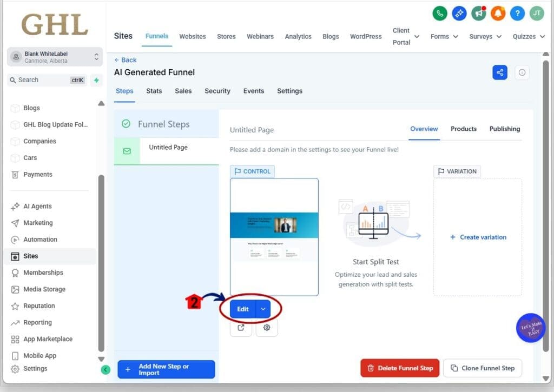Click the green phone dialer icon
Viewport: 554px width, 392px height.
(x=440, y=14)
